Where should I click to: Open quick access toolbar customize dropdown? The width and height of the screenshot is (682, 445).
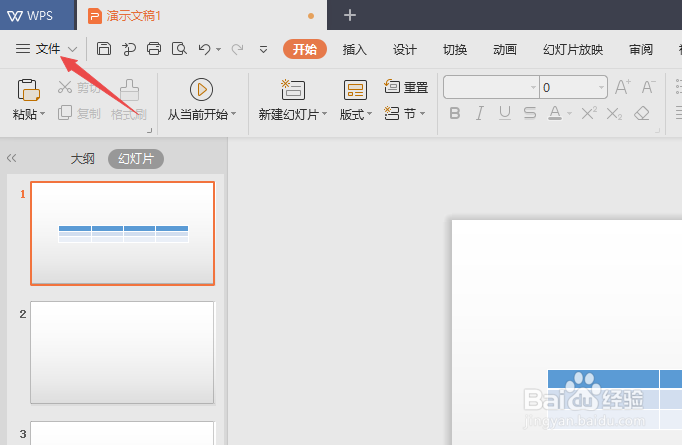pyautogui.click(x=263, y=50)
